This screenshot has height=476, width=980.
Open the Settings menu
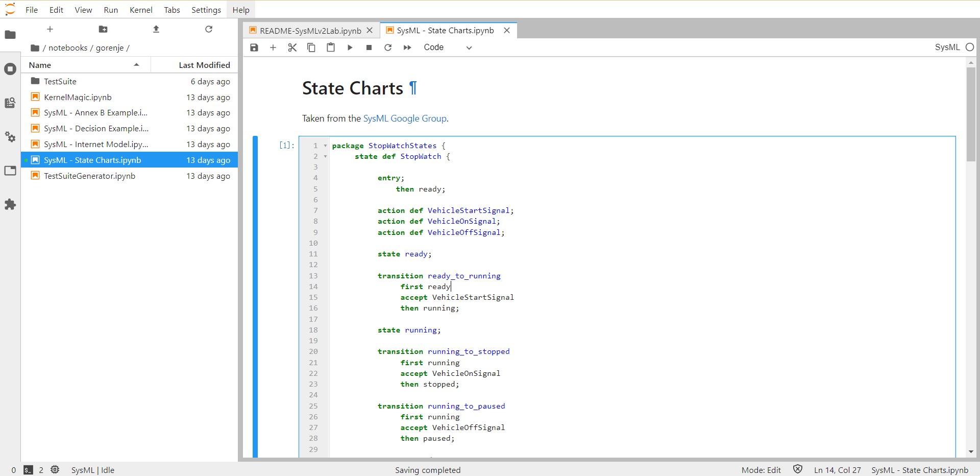206,10
